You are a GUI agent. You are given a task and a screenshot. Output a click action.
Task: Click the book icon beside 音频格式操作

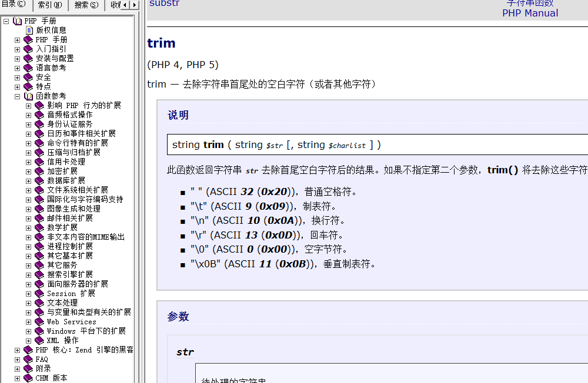tap(39, 115)
